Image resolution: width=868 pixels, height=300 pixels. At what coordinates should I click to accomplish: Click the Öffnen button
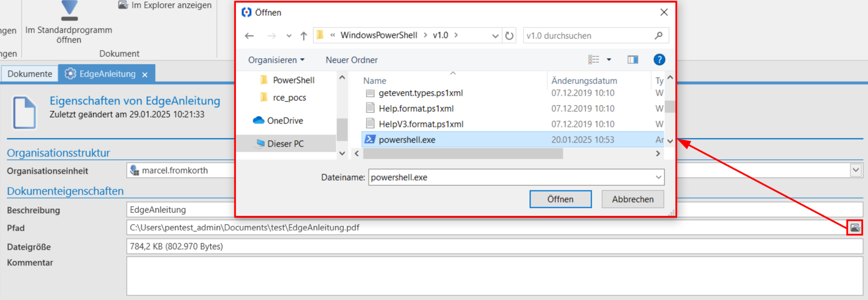560,199
